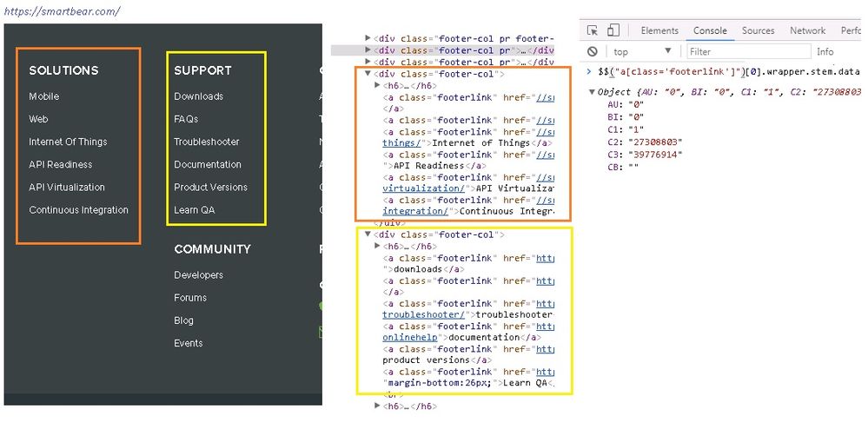868x429 pixels.
Task: Select the CB: "" property row
Action: point(623,168)
